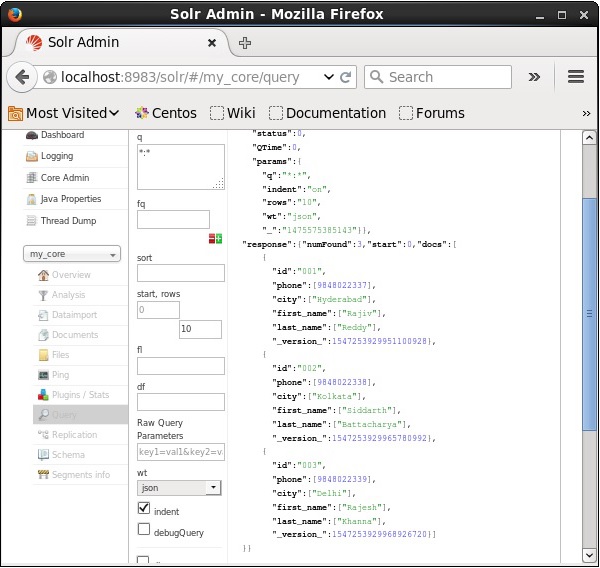Go back to previous page
The height and width of the screenshot is (568, 600).
[23, 77]
